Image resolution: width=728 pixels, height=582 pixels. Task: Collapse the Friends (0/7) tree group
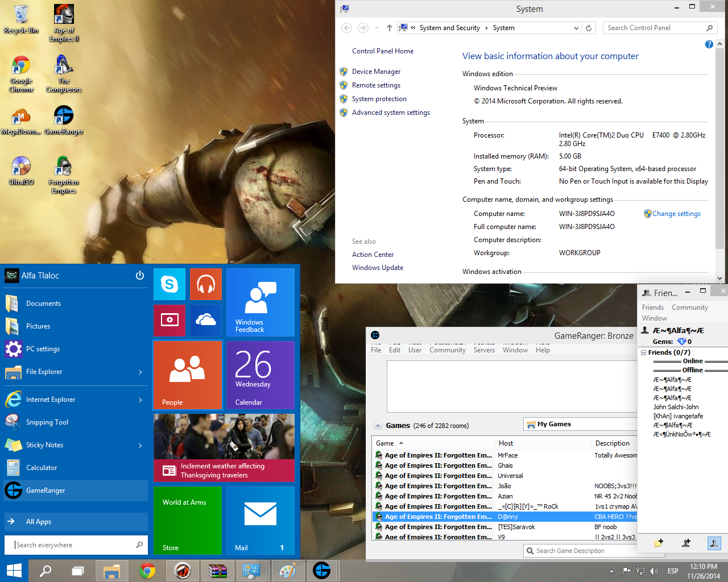[643, 352]
